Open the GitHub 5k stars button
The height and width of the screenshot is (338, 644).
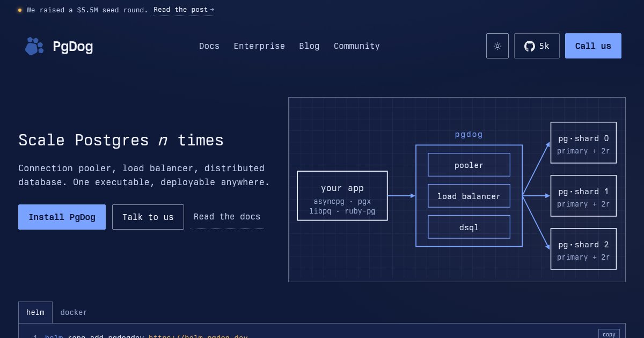click(x=537, y=46)
